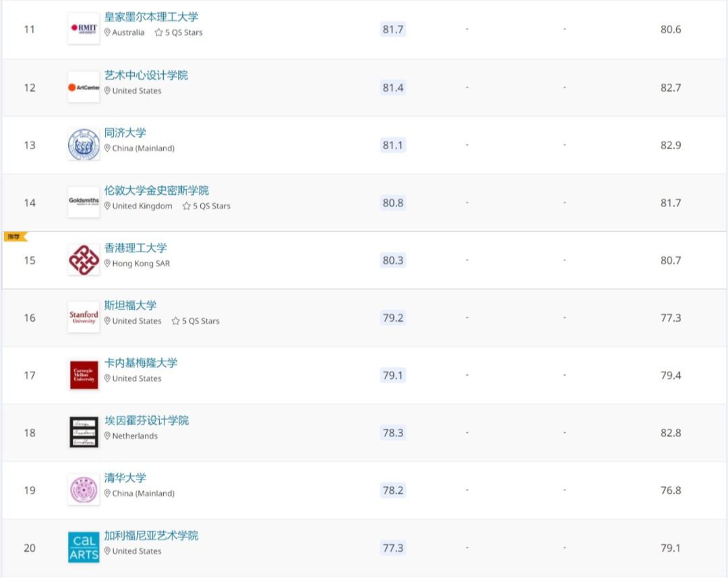728x578 pixels.
Task: Click the star icon beside Stanford's QS Stars
Action: 175,321
